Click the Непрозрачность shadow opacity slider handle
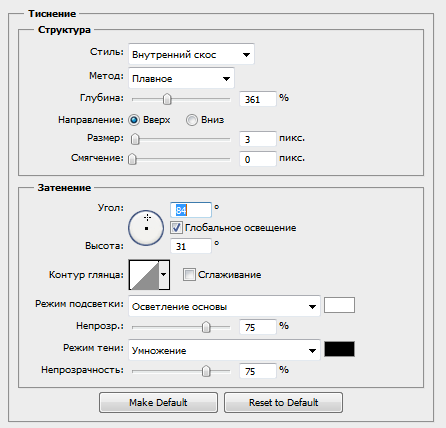Image resolution: width=446 pixels, height=428 pixels. pos(206,371)
